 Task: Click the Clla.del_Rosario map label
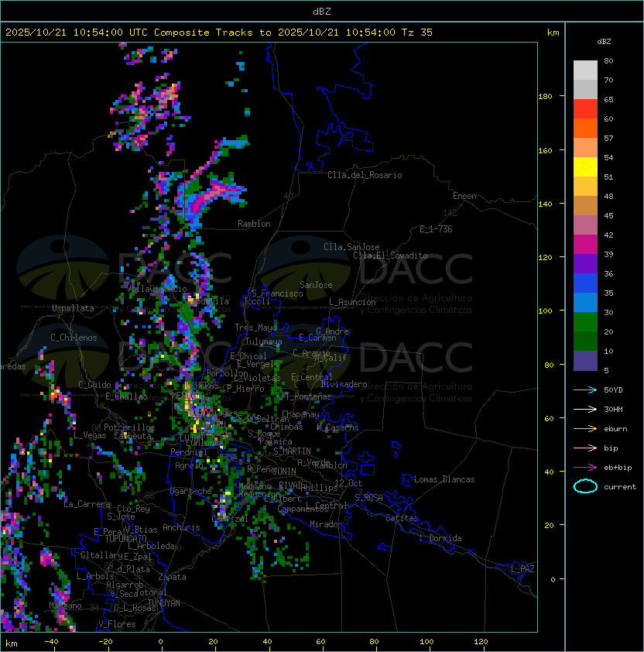tap(365, 175)
